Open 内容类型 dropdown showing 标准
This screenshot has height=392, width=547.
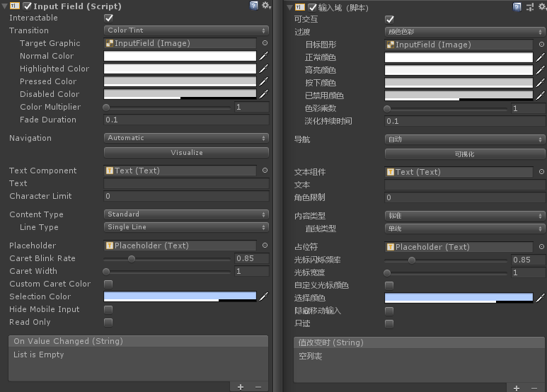pos(465,216)
